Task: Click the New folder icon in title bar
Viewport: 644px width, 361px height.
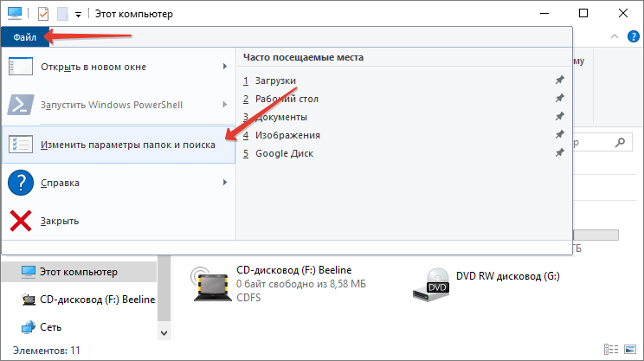Action: tap(62, 14)
